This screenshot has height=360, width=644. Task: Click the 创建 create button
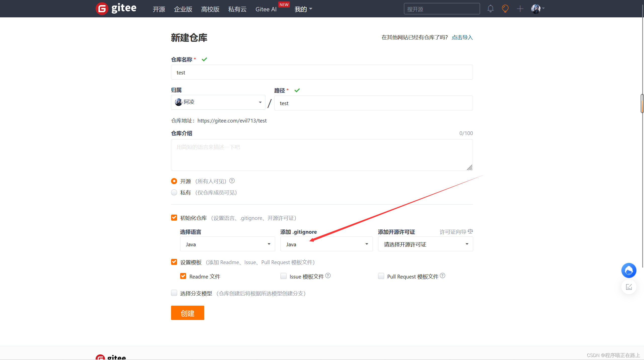(187, 313)
